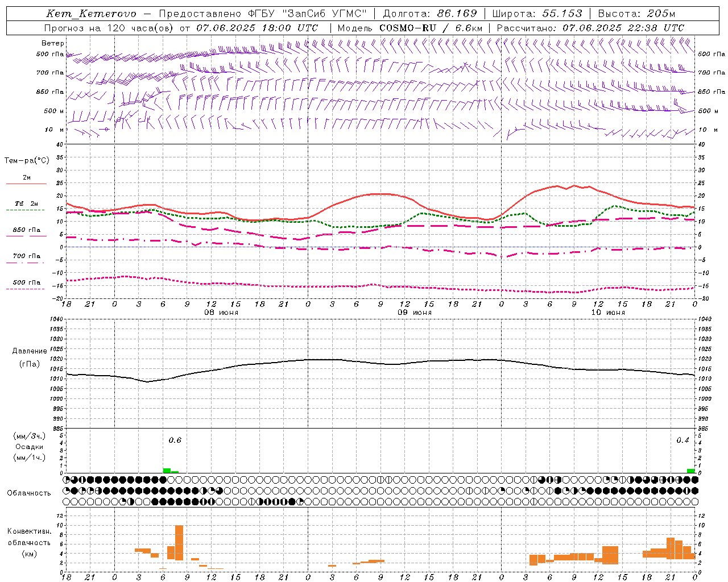Select the longitude value "Долгота: 86.169"
Image resolution: width=728 pixels, height=582 pixels.
point(430,14)
